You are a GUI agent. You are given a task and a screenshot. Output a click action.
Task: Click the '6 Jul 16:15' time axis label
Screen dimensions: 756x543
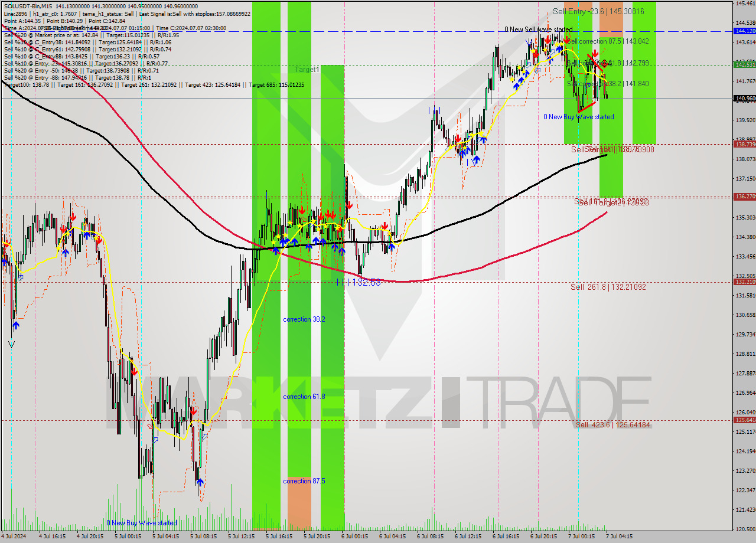506,537
